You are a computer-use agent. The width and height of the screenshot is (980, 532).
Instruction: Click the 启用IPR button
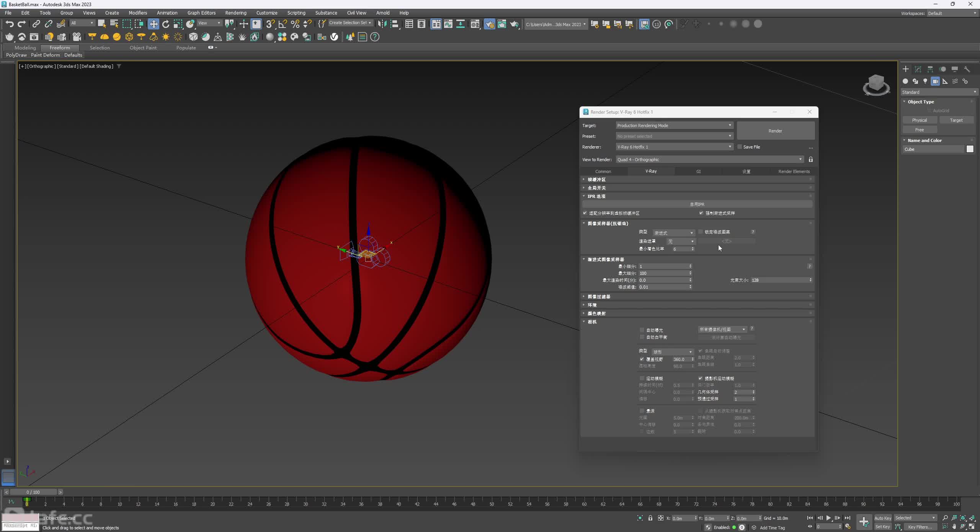697,204
